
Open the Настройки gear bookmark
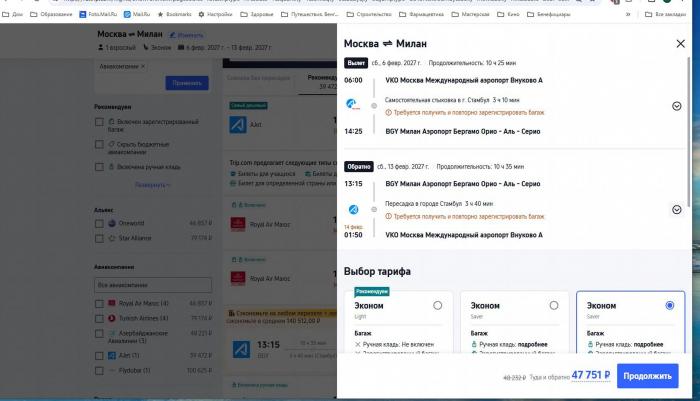tap(215, 14)
